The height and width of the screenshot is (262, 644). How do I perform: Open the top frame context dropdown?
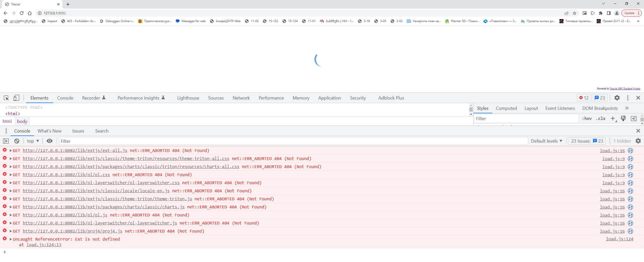click(32, 141)
